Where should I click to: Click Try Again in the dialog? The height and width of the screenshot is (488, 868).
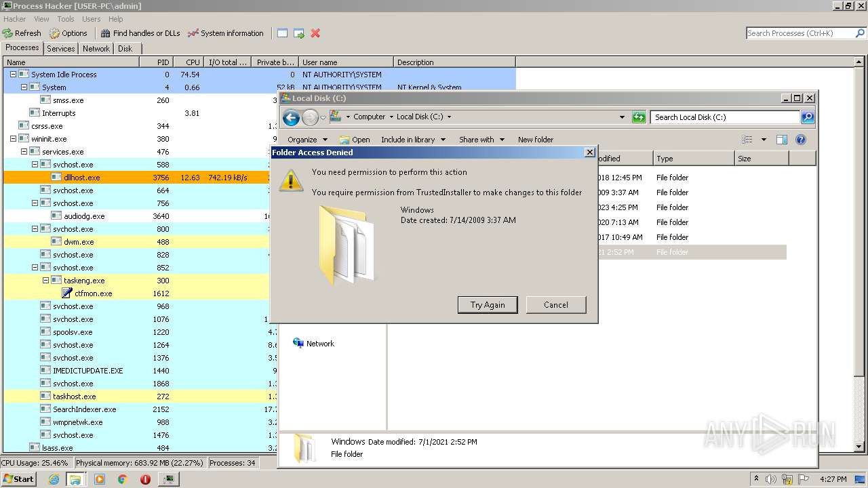pos(488,305)
